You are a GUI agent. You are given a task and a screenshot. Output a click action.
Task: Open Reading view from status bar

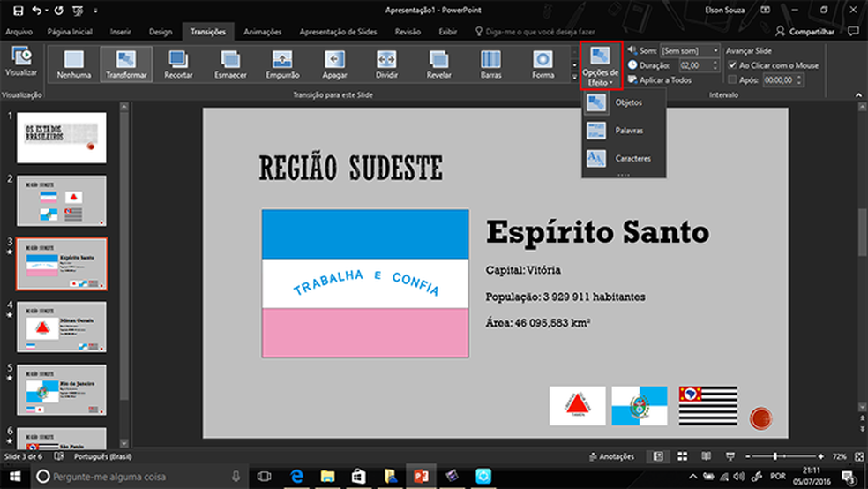coord(707,456)
